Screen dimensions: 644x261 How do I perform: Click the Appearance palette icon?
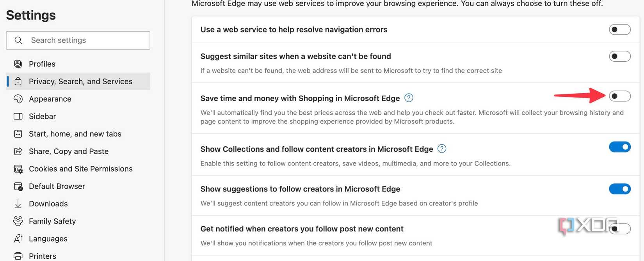[x=18, y=99]
